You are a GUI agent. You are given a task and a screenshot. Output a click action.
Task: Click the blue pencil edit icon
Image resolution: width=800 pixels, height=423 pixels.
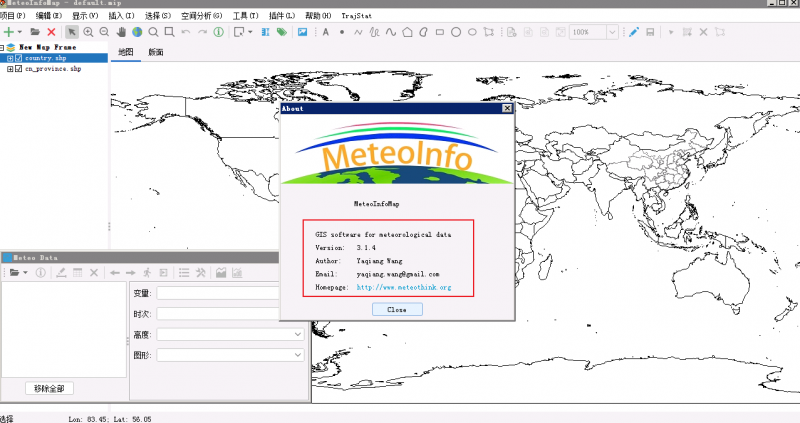(633, 32)
